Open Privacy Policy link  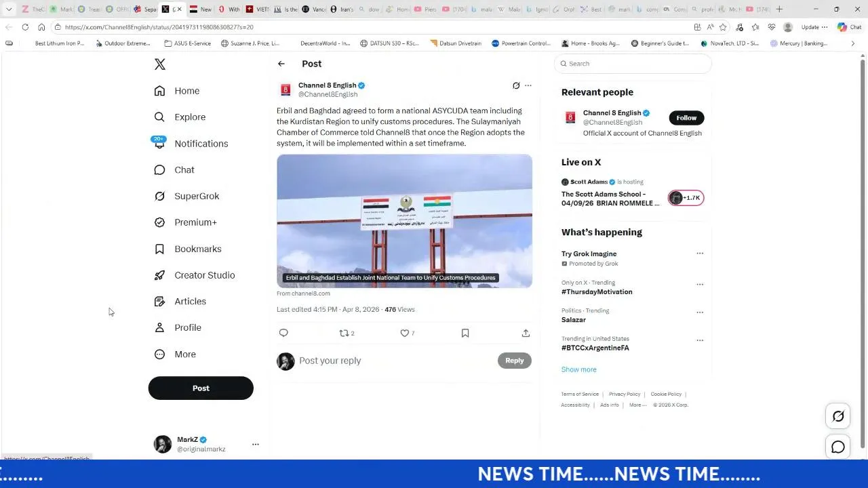(625, 394)
